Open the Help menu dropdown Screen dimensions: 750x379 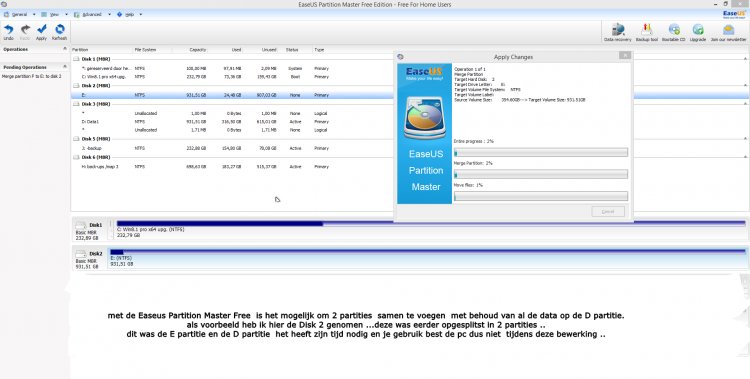click(141, 14)
